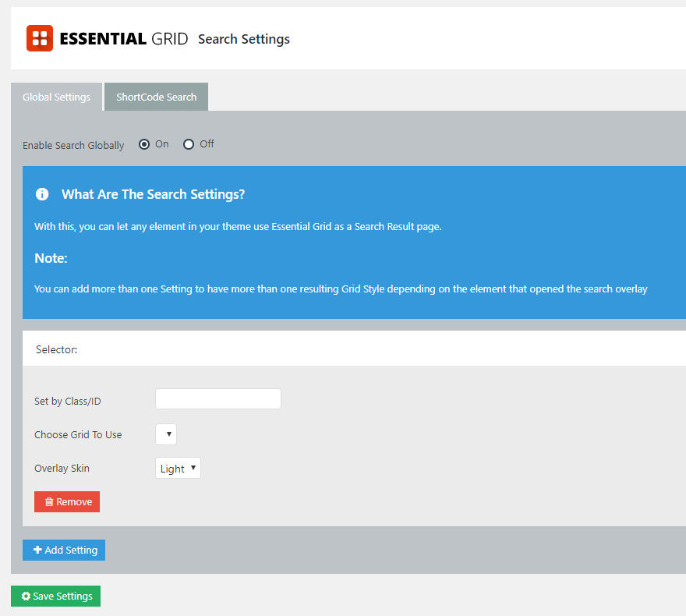
Task: Switch to the Global Settings tab
Action: 56,97
